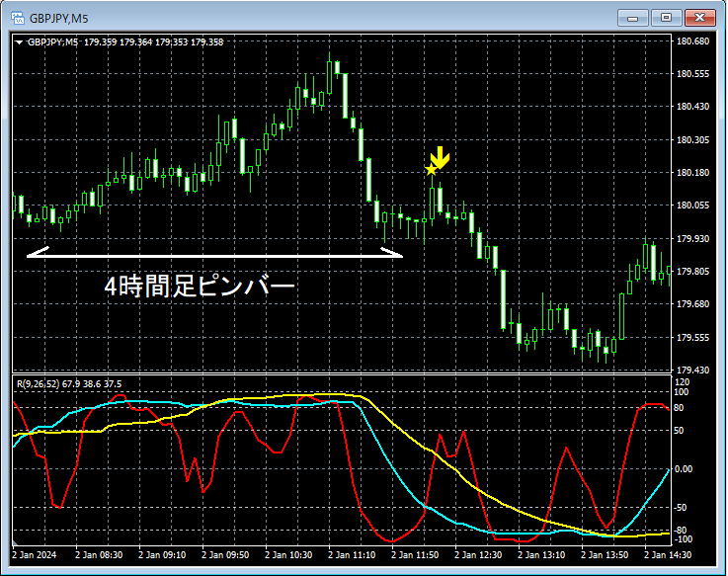Select the 4時間足ピンバー text label
728x576 pixels.
coord(200,286)
